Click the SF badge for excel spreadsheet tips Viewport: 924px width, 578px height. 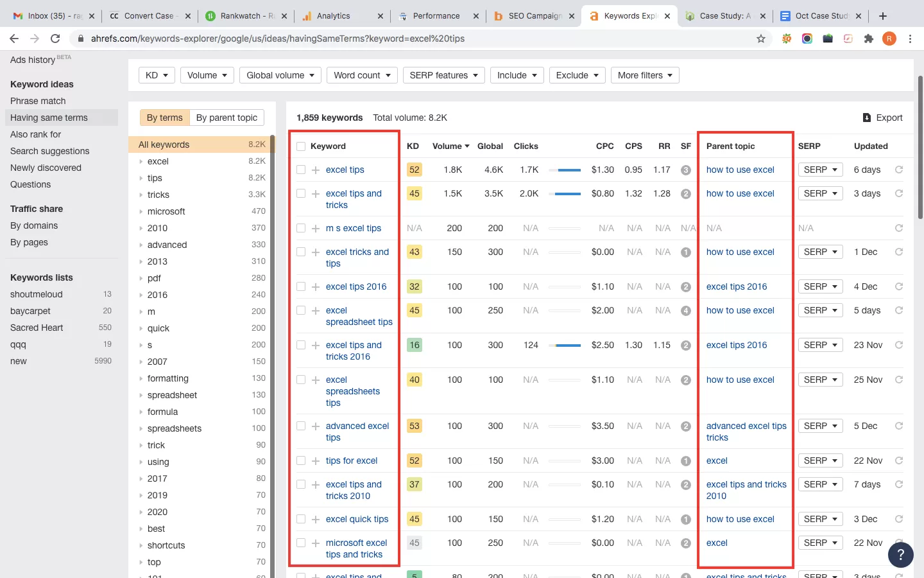[x=685, y=311]
